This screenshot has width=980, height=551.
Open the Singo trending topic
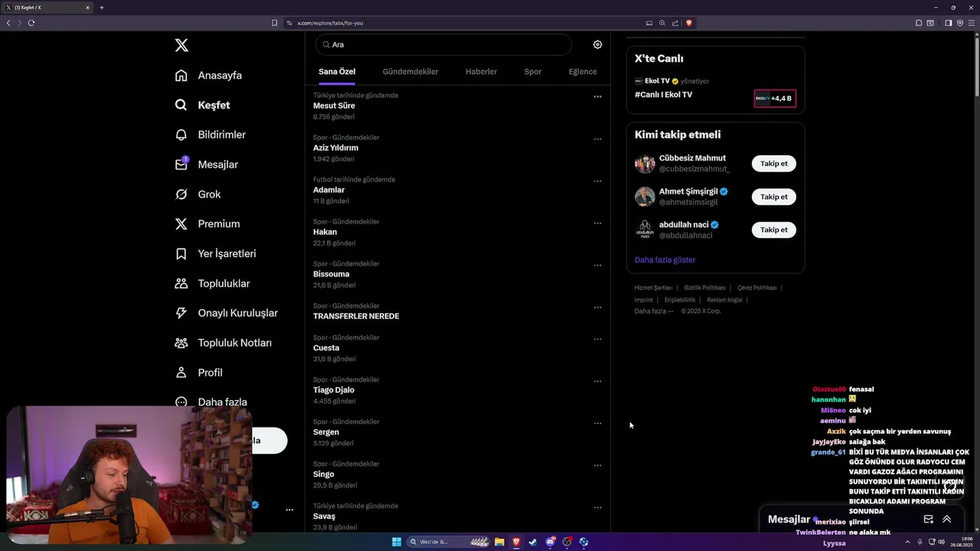pos(324,474)
